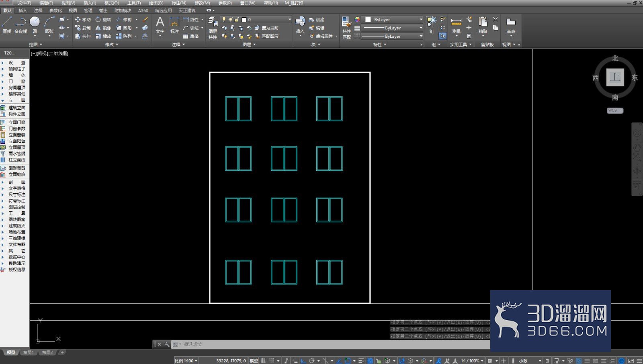Toggle annotation visibility in status bar

click(438, 360)
